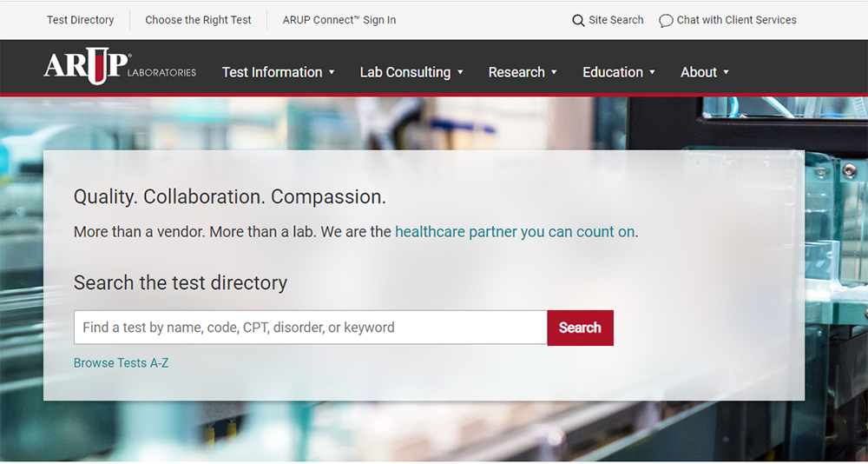868x464 pixels.
Task: Click the red Search button
Action: pyautogui.click(x=580, y=328)
